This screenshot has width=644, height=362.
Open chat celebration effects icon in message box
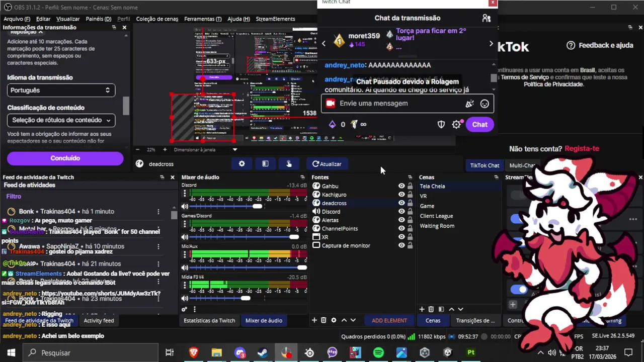click(469, 104)
